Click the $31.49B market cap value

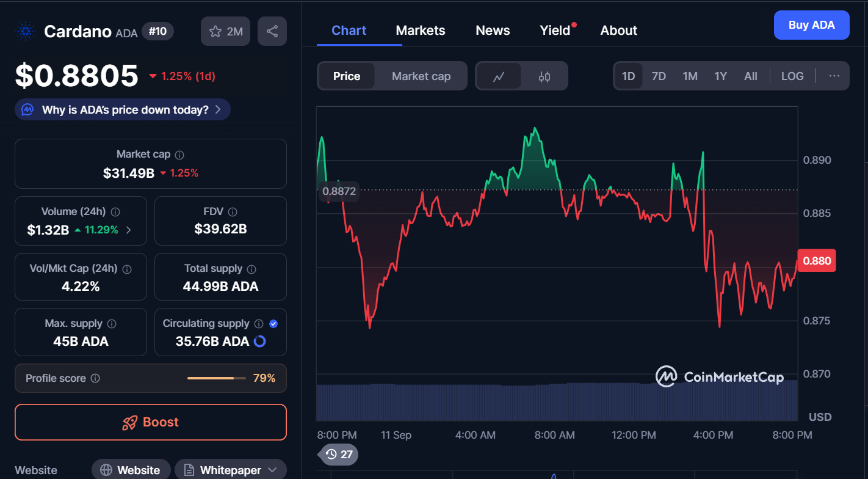(x=129, y=173)
